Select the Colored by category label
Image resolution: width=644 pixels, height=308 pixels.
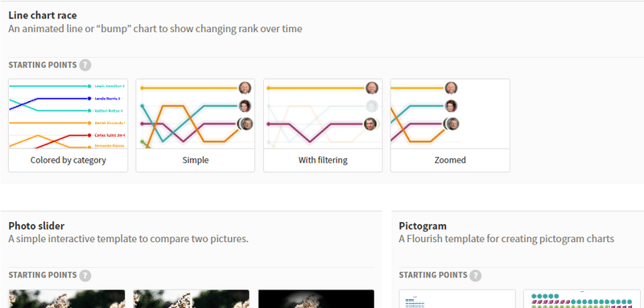[68, 160]
